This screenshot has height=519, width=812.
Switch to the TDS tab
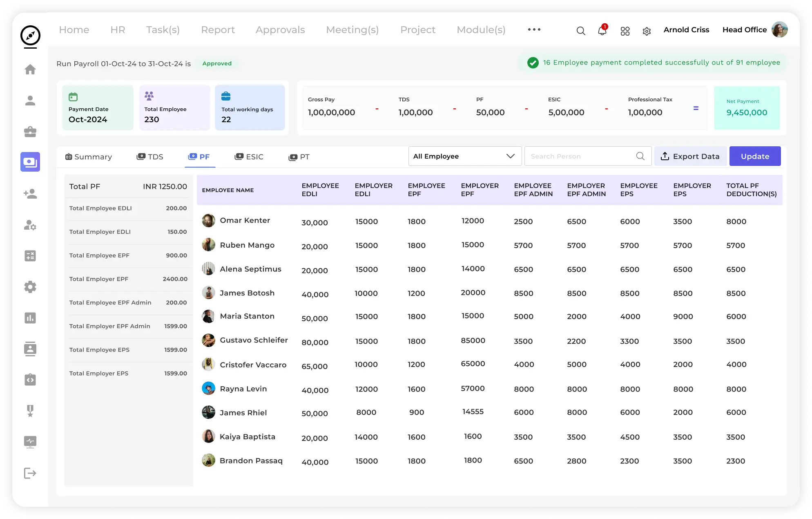(150, 157)
